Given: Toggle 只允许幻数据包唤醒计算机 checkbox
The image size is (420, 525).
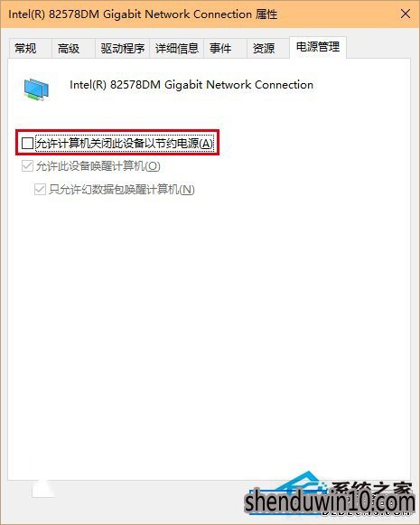Looking at the screenshot, I should [40, 190].
